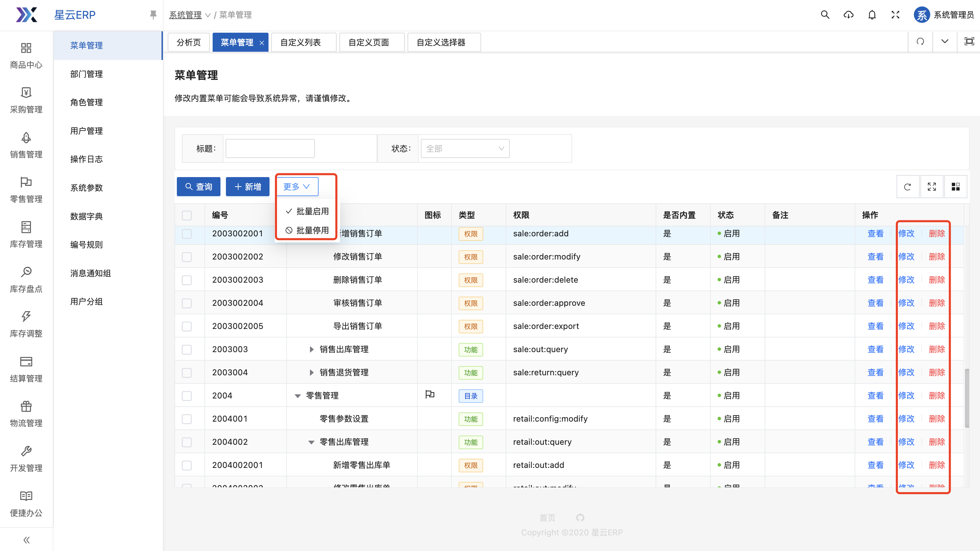Select checkbox for row 2004001

[x=187, y=419]
